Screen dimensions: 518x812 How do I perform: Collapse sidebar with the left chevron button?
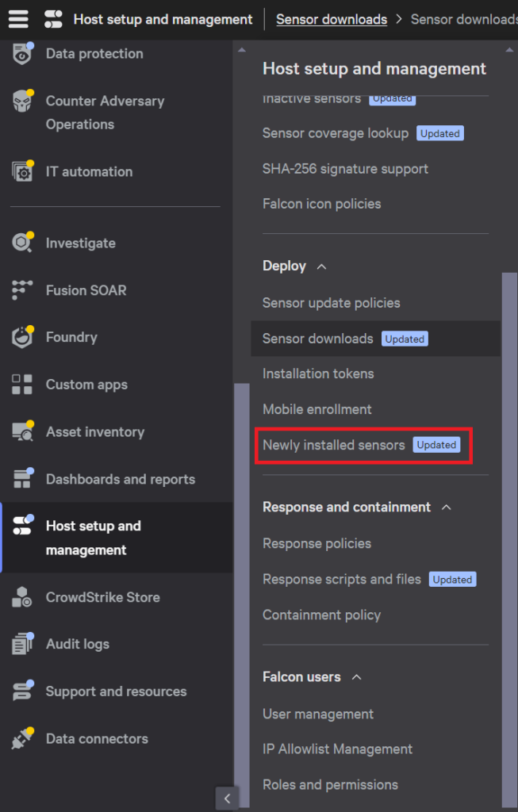227,798
